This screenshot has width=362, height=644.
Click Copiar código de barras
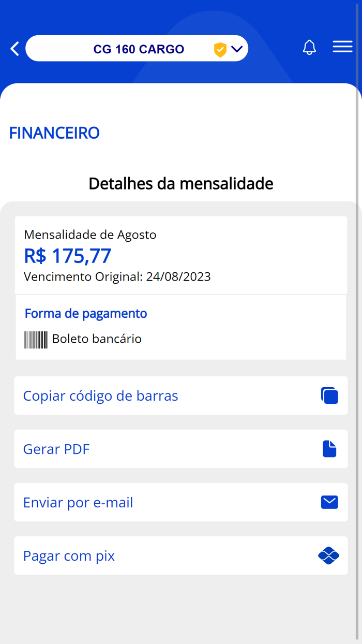[x=100, y=395]
